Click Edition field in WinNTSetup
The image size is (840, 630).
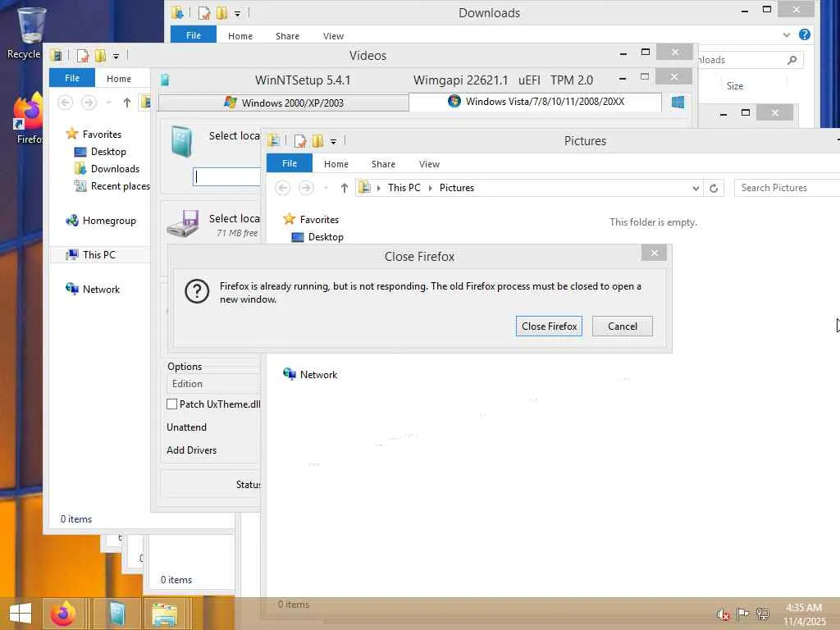tap(214, 384)
